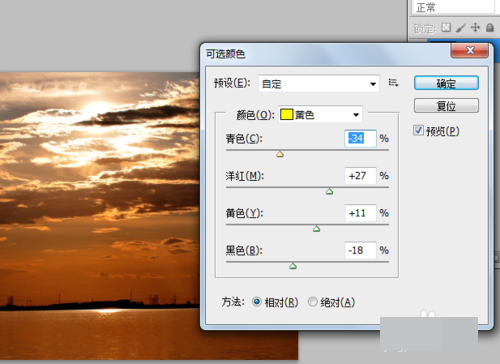Toggle the 预览(P) checkbox
The width and height of the screenshot is (500, 364).
[419, 130]
